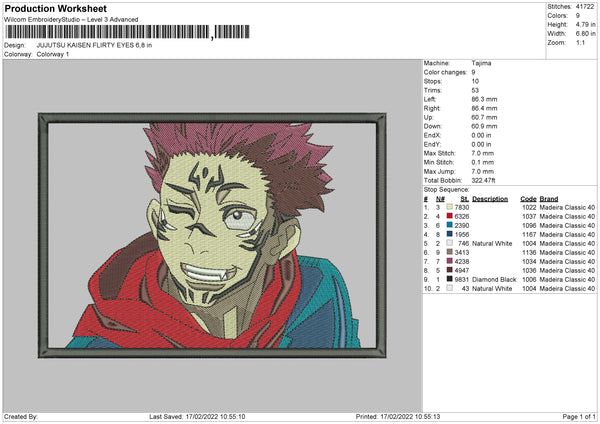Click the Up value '60.7 mm'

coord(484,117)
